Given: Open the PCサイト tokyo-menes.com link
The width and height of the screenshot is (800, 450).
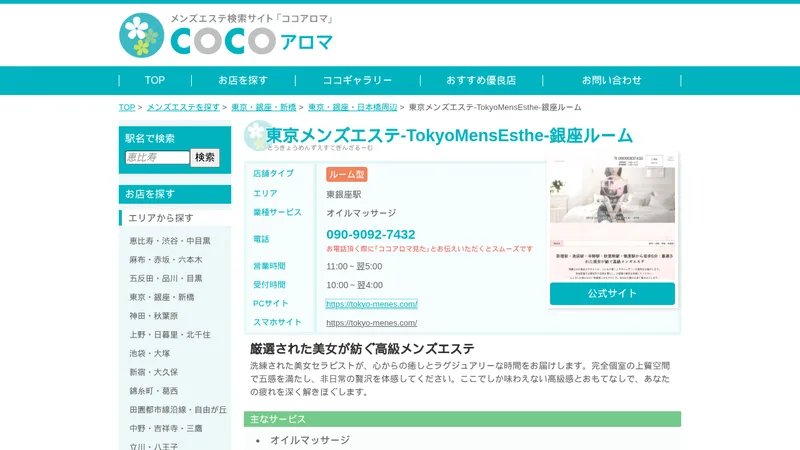Looking at the screenshot, I should (x=371, y=304).
